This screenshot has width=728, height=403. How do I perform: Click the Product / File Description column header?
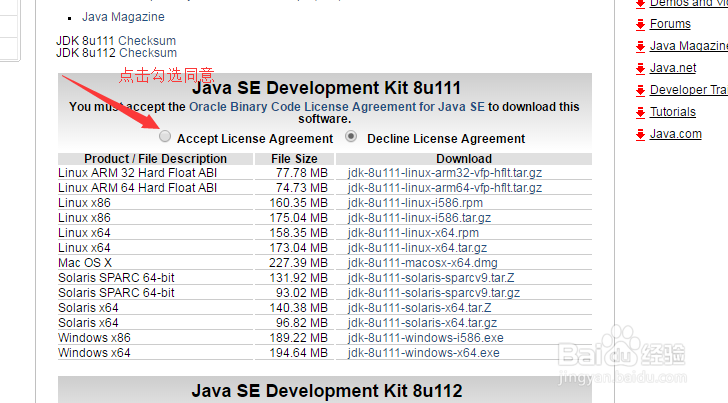[x=156, y=159]
